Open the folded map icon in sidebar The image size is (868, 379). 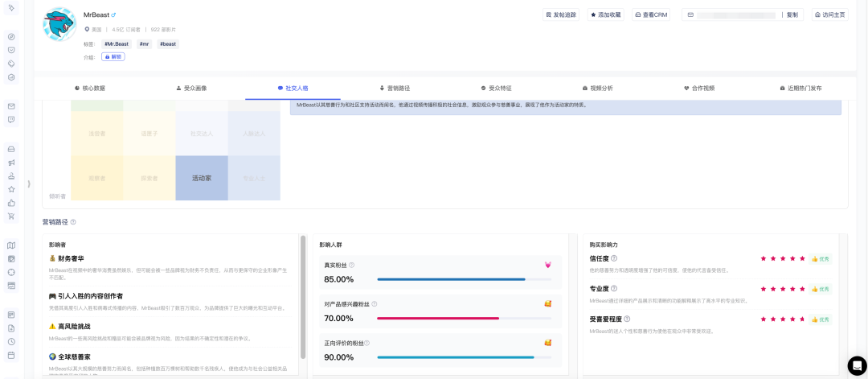(11, 245)
